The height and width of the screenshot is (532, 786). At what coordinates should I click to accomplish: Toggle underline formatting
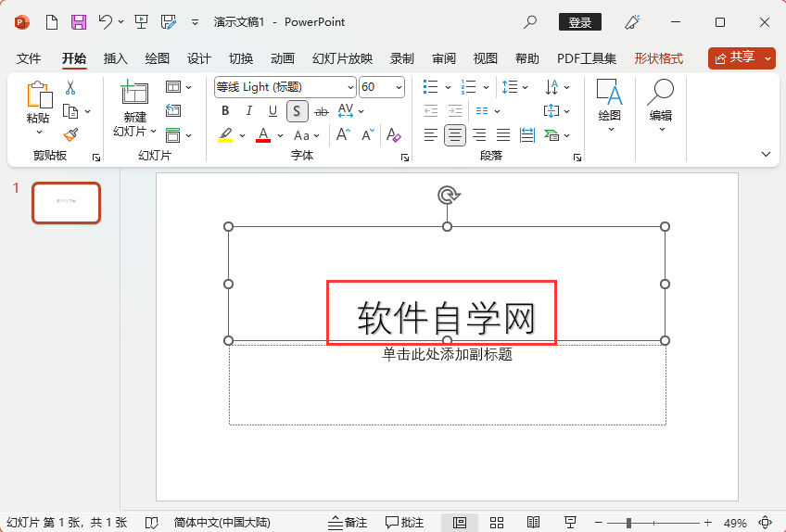pyautogui.click(x=273, y=111)
